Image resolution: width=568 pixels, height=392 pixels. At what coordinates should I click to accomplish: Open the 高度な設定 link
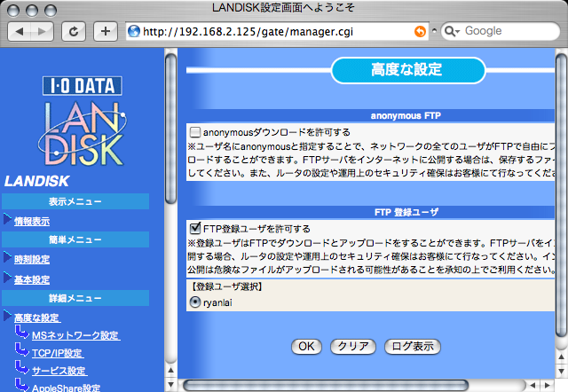pyautogui.click(x=37, y=318)
